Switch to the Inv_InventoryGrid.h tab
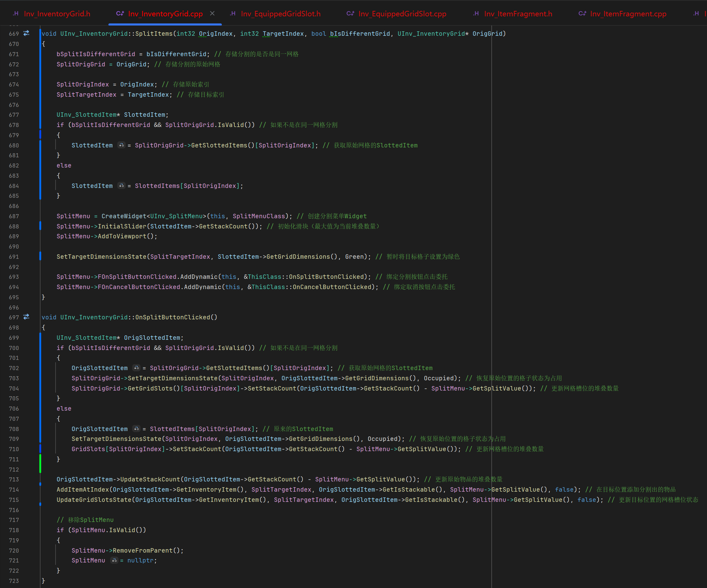The image size is (707, 588). (57, 14)
